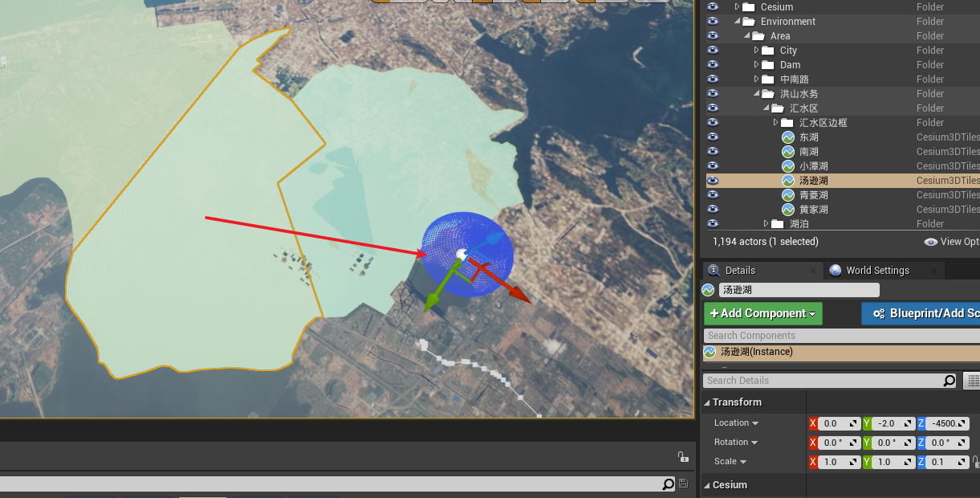Adjust the Scale Z value slider

[945, 461]
